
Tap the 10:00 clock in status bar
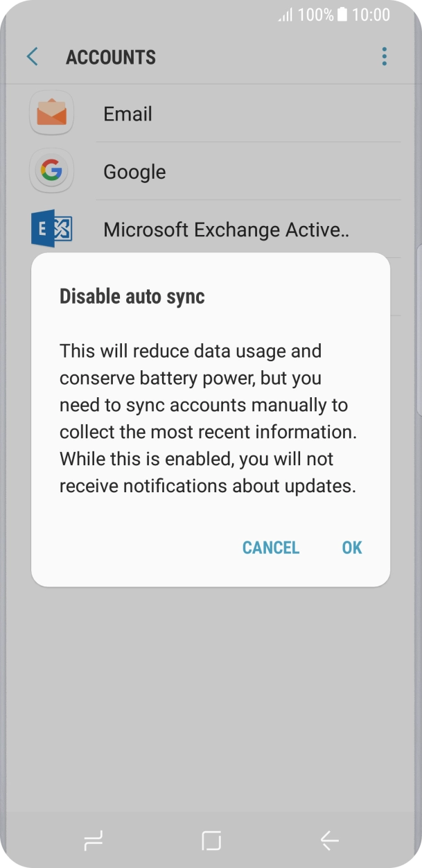coord(371,15)
